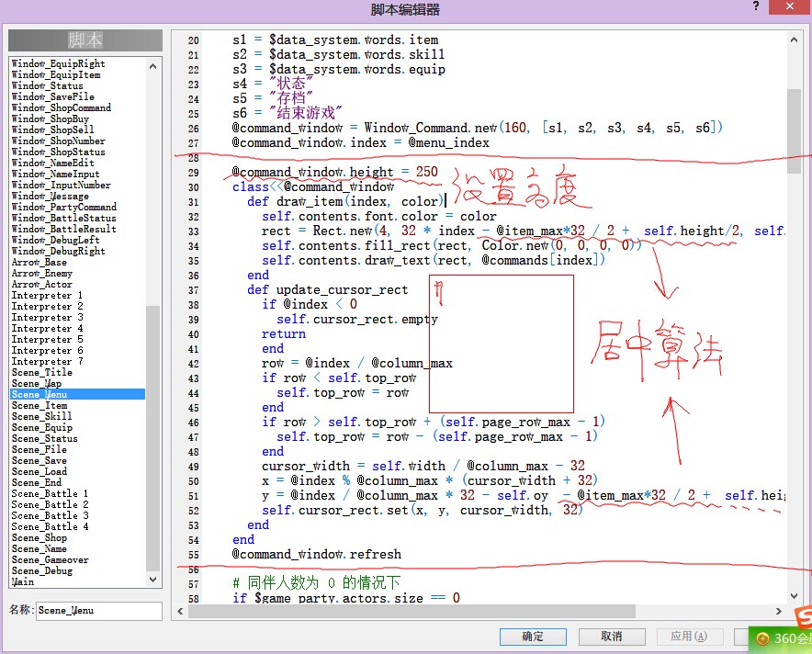Select Window_ShopNumber script
Screen dimensions: 812x654
point(59,141)
